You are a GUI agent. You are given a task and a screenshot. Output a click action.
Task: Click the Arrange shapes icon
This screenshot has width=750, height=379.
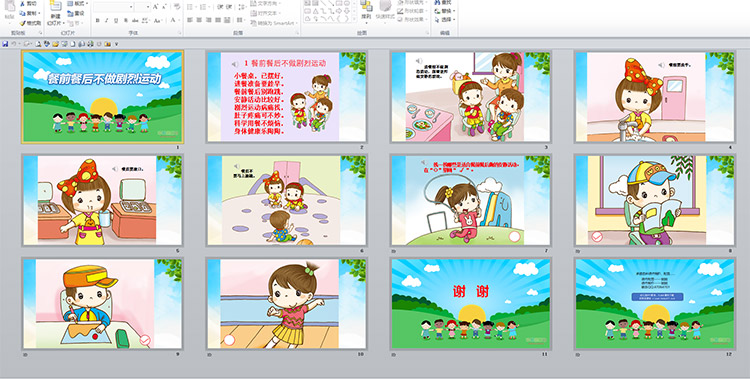click(366, 7)
